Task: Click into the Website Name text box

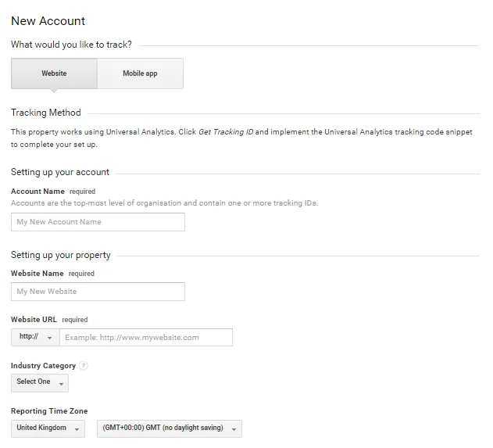Action: tap(98, 292)
